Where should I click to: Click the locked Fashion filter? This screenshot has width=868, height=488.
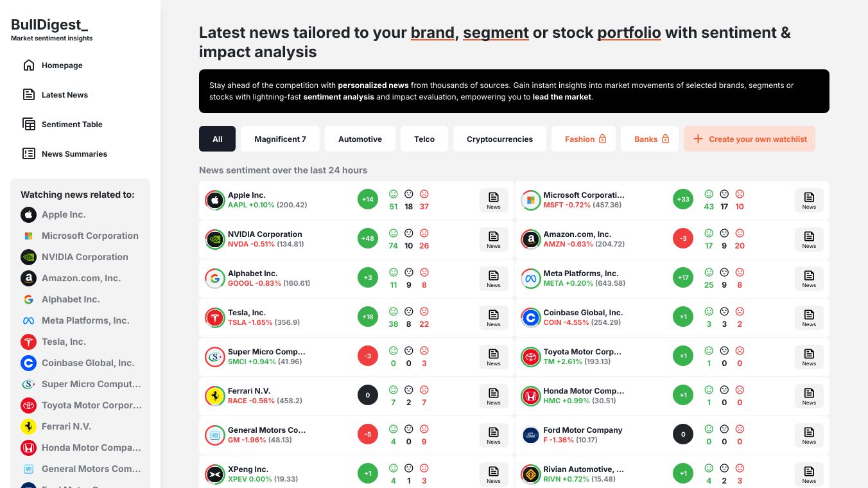point(584,139)
